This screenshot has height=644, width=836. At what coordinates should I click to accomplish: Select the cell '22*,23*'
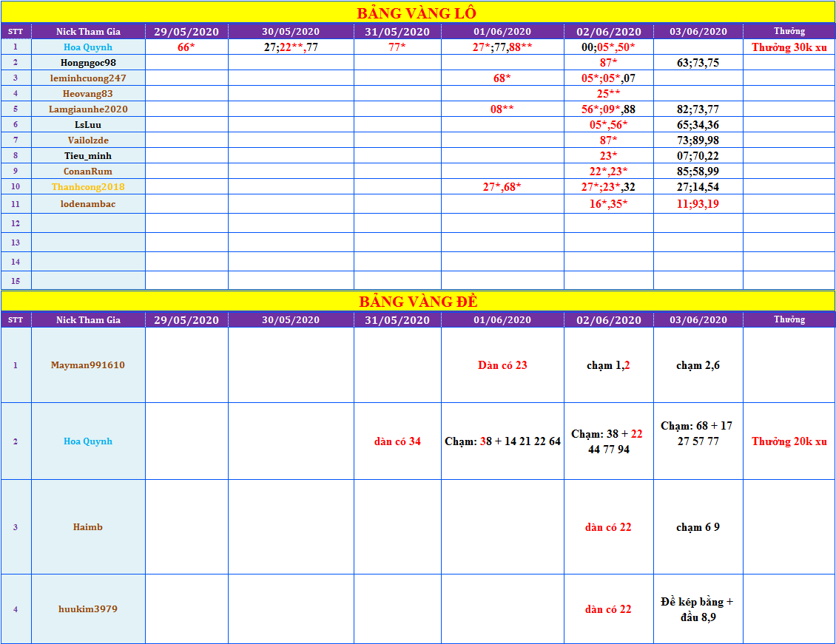pyautogui.click(x=608, y=171)
